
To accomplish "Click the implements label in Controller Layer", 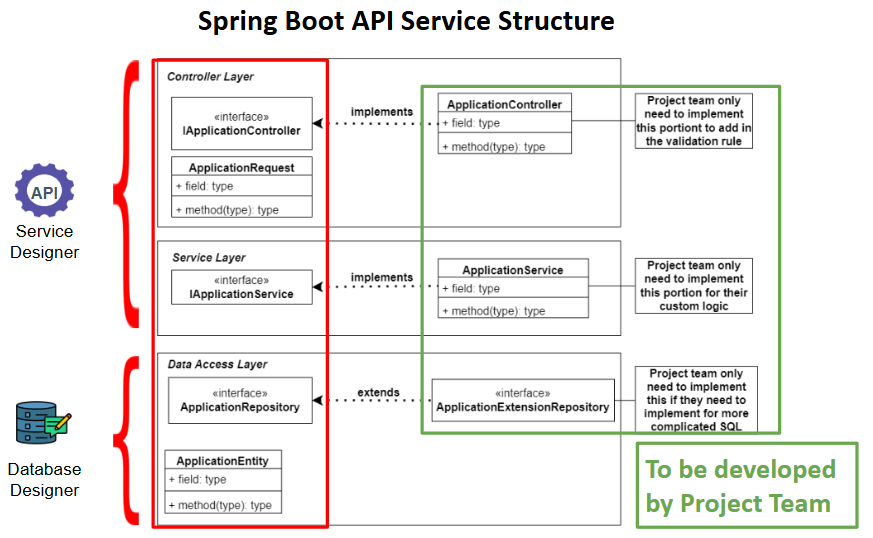I will pyautogui.click(x=382, y=112).
